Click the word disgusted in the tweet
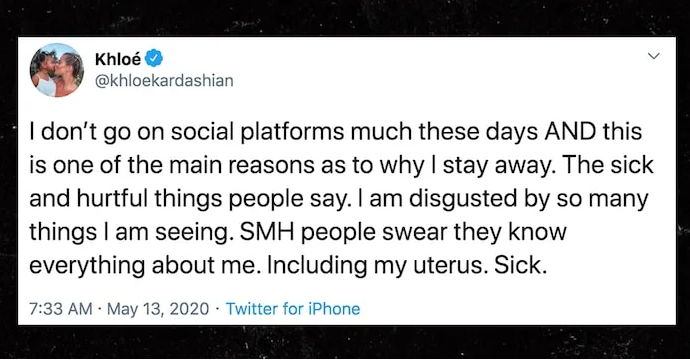 click(x=463, y=200)
